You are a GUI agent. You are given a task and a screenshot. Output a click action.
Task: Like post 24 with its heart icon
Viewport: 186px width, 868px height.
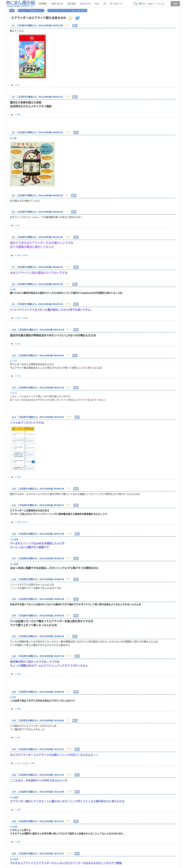[x=68, y=720]
